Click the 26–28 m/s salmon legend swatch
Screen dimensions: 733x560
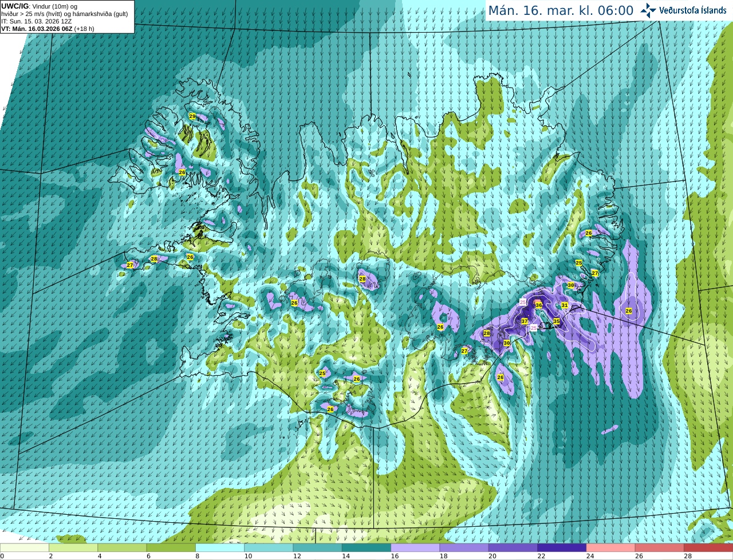click(x=660, y=548)
